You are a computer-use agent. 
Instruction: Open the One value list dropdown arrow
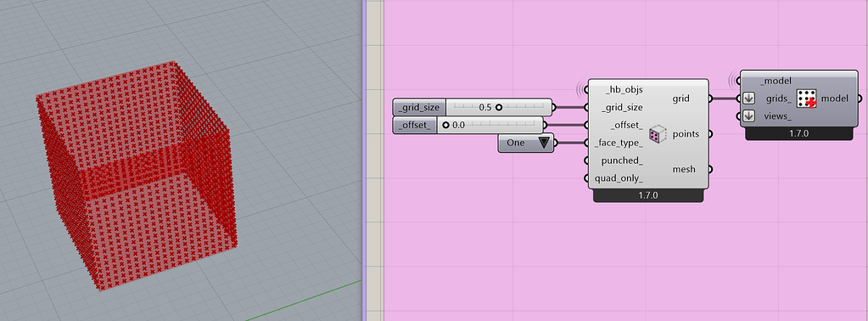click(x=544, y=143)
